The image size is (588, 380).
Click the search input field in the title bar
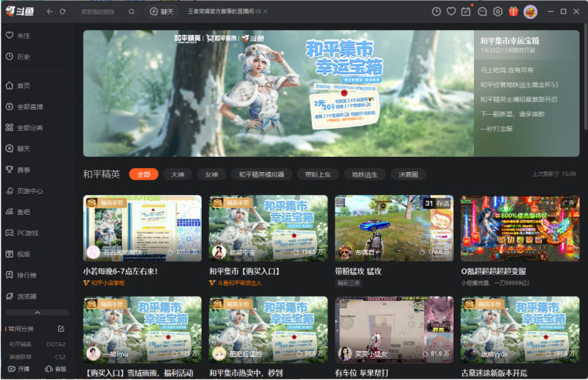click(x=101, y=12)
